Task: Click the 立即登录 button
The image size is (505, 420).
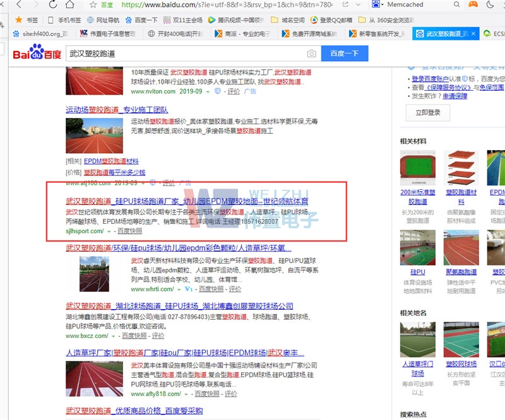Action: (x=429, y=112)
